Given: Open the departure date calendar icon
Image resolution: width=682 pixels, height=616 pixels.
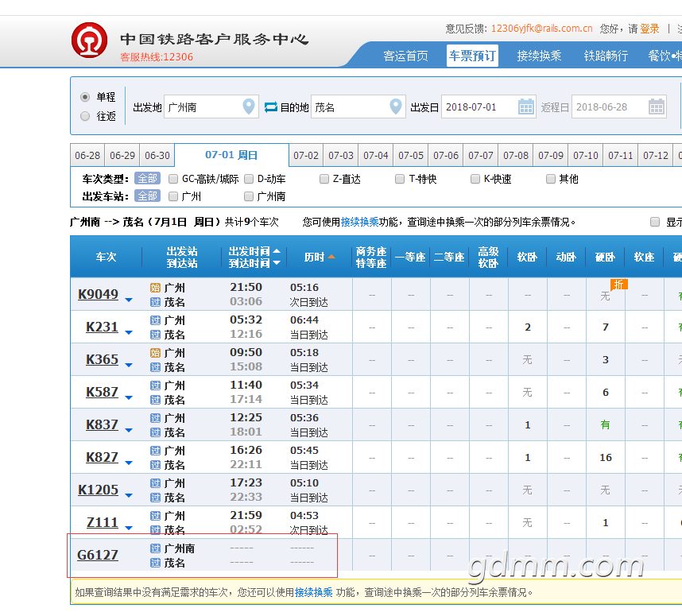Looking at the screenshot, I should (526, 107).
